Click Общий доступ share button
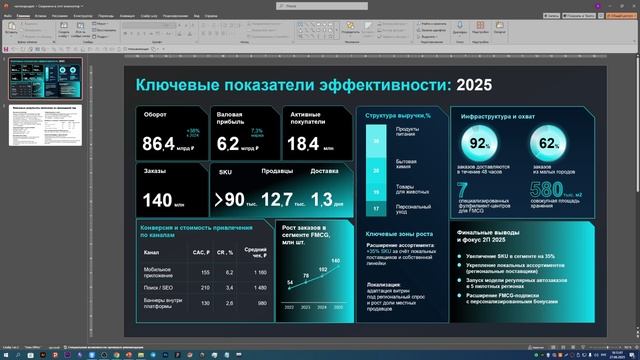640x360 pixels. (x=621, y=16)
